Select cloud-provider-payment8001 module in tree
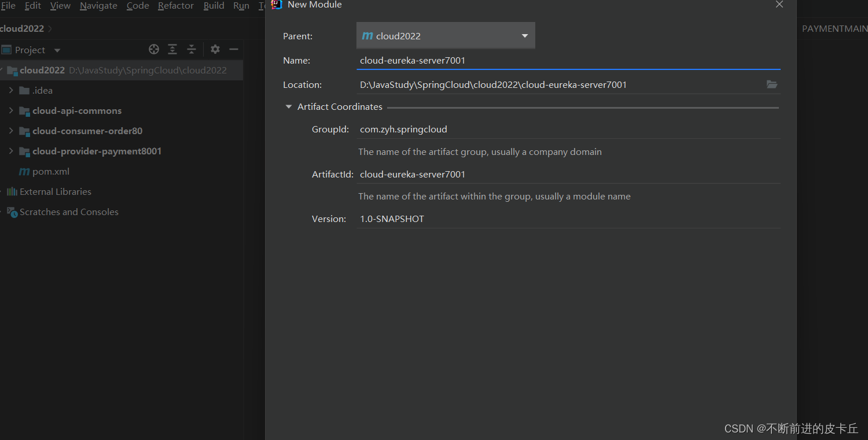The width and height of the screenshot is (868, 440). [97, 151]
